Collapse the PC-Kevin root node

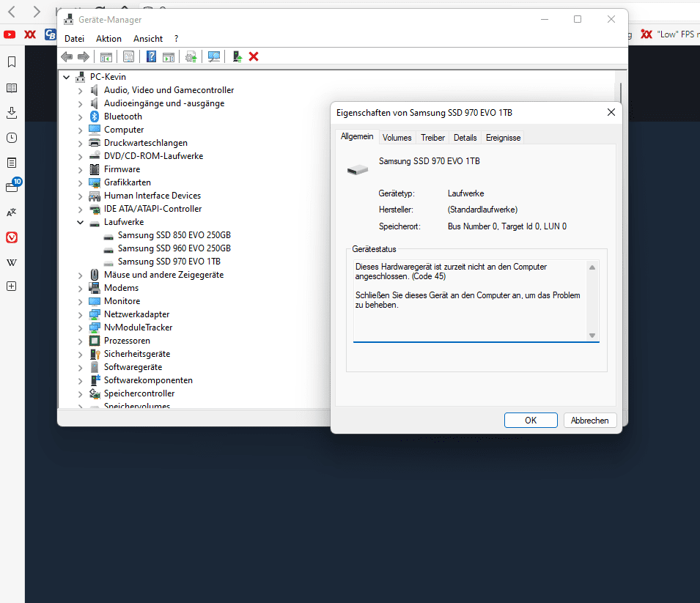[x=67, y=77]
